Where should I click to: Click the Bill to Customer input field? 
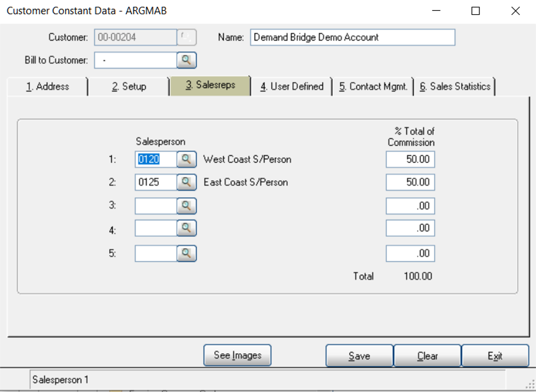click(x=135, y=60)
